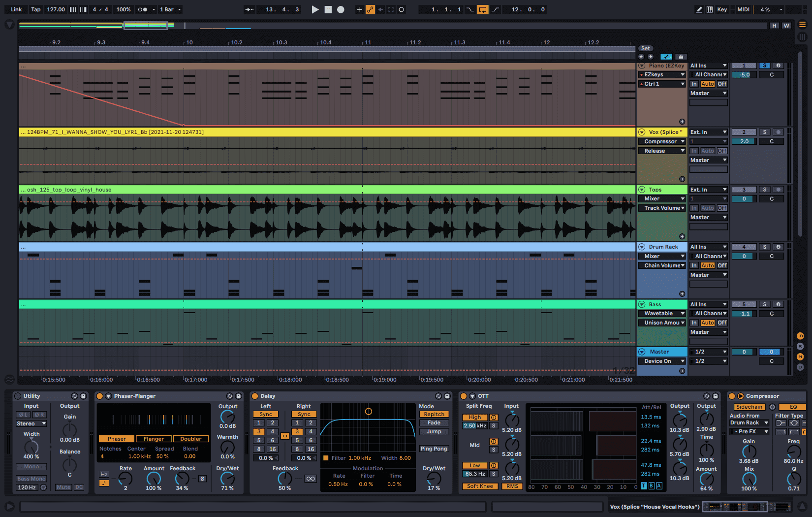Collapse the Drum Rack track
The image size is (812, 517).
(642, 247)
